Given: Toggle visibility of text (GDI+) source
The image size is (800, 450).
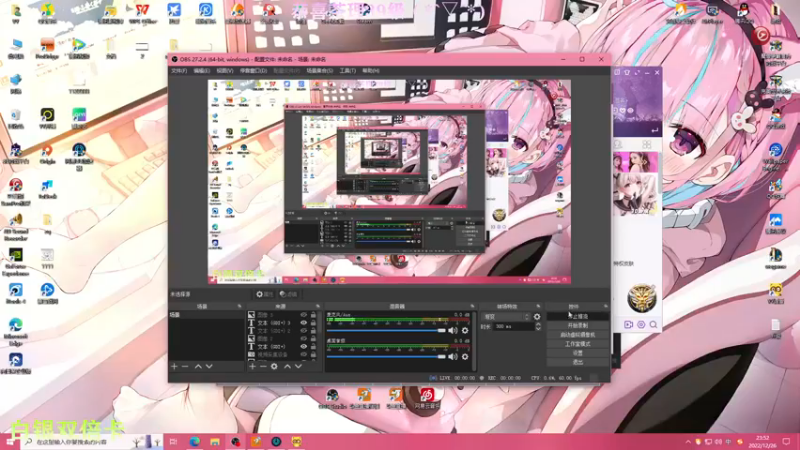Looking at the screenshot, I should (304, 346).
